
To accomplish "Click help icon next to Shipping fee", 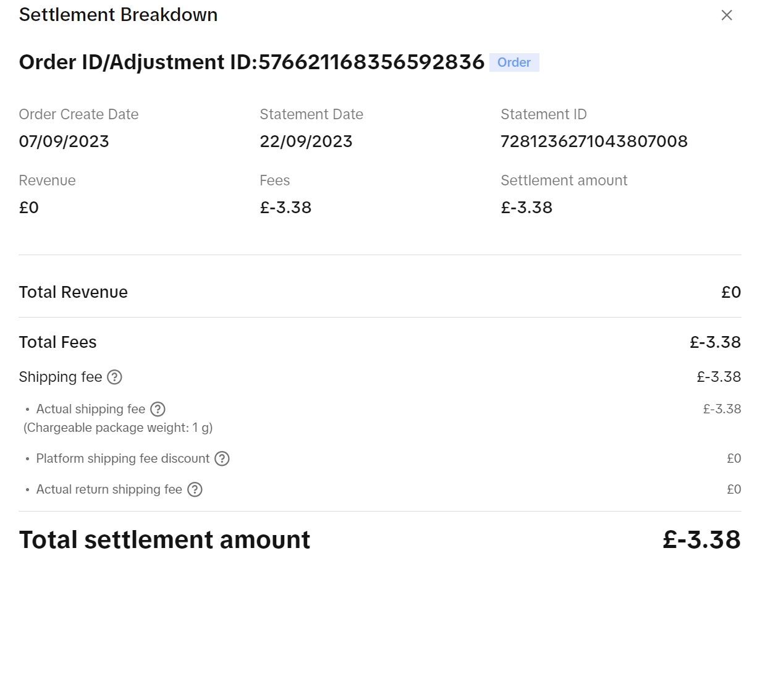I will 114,377.
